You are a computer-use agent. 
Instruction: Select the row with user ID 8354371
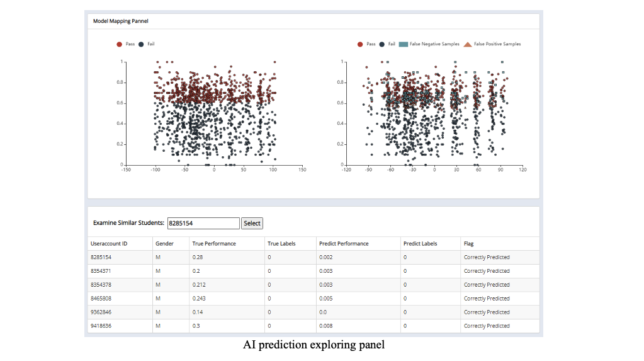pos(101,271)
